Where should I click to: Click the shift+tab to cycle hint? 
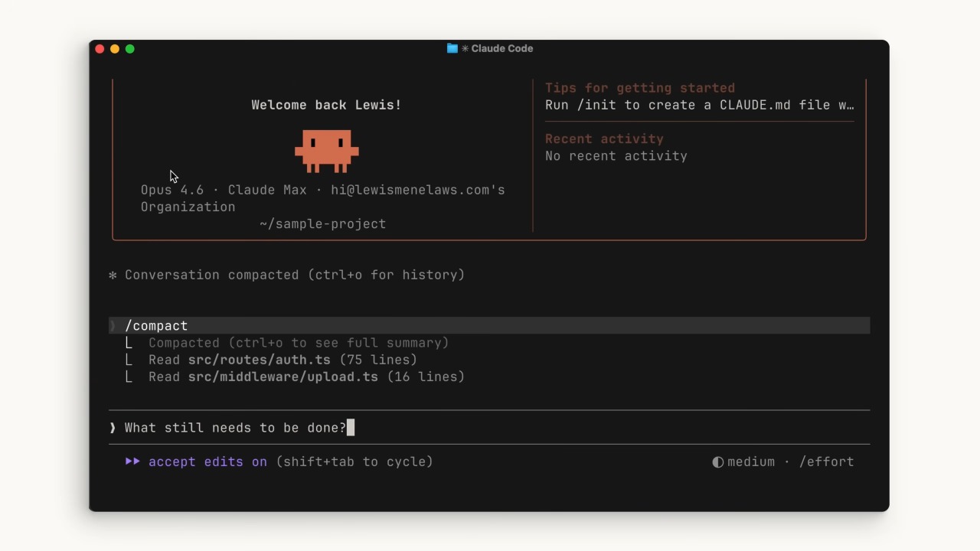[x=354, y=461]
